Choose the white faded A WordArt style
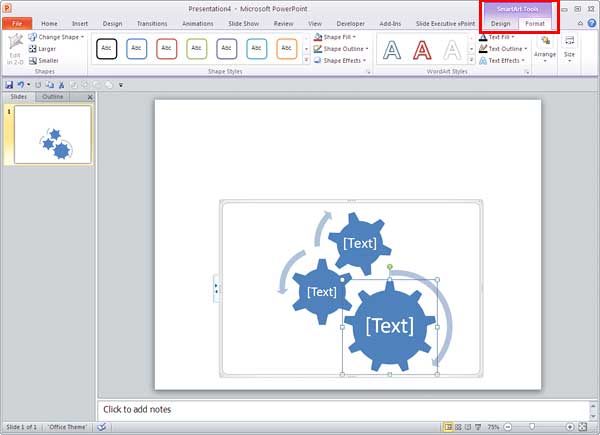The height and width of the screenshot is (435, 600). (452, 50)
